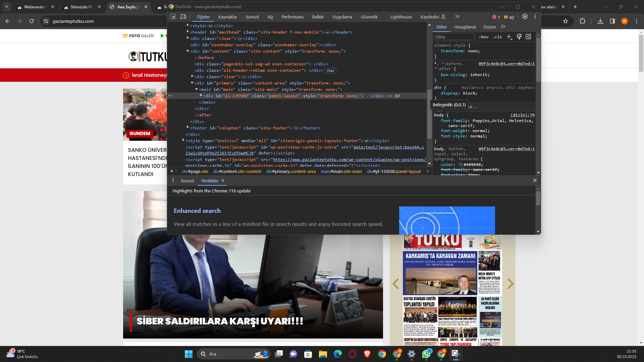Viewport: 644px width, 362px height.
Task: Open the Kaydedici recorder tab
Action: [x=433, y=17]
